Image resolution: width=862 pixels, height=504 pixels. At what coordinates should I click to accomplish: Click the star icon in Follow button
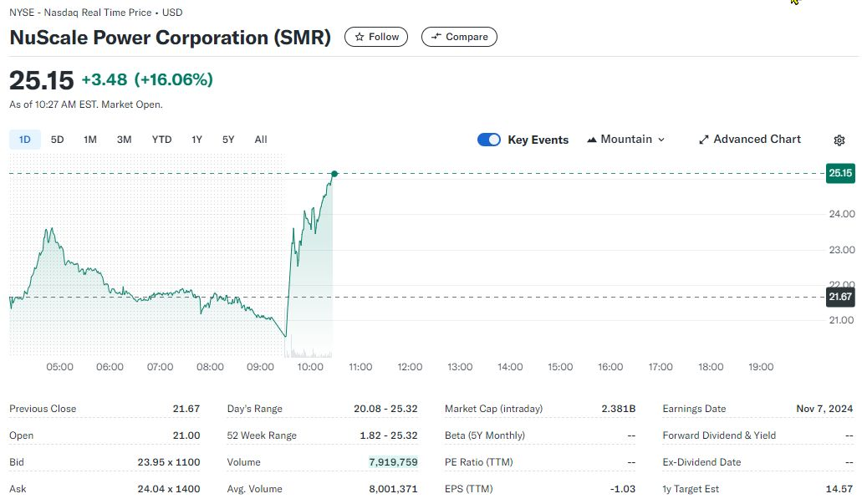click(360, 37)
